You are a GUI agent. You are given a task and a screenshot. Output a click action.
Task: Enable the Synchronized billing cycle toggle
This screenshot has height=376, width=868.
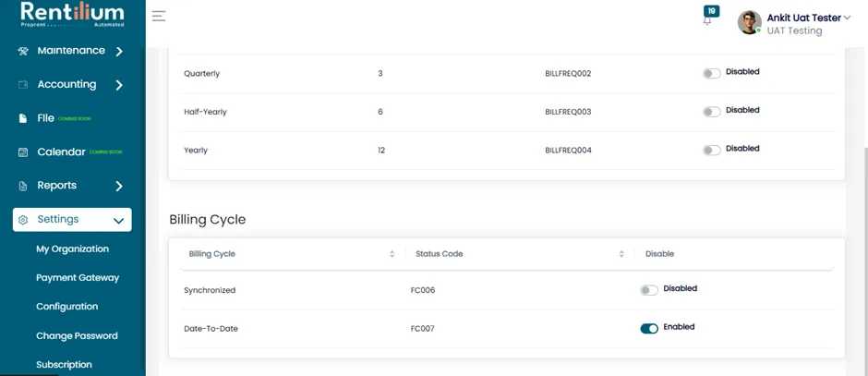pyautogui.click(x=649, y=290)
